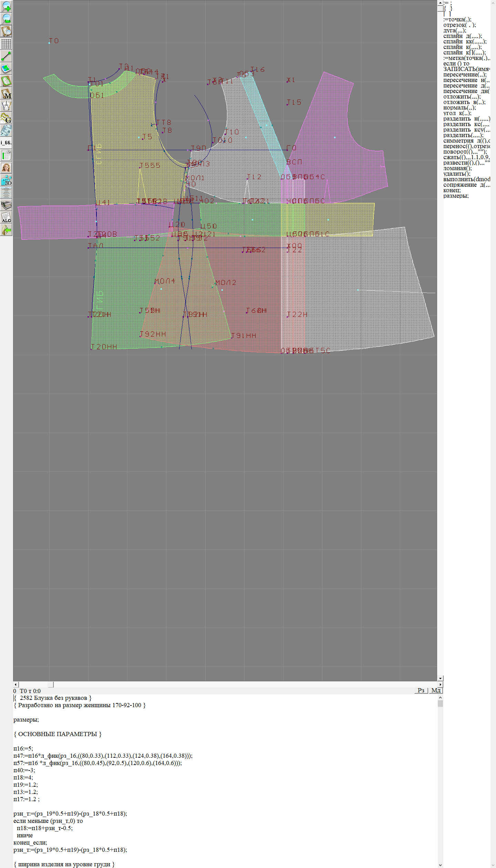Click the zoom in magnifier icon
Viewport: 496px width, 868px height.
(x=6, y=6)
